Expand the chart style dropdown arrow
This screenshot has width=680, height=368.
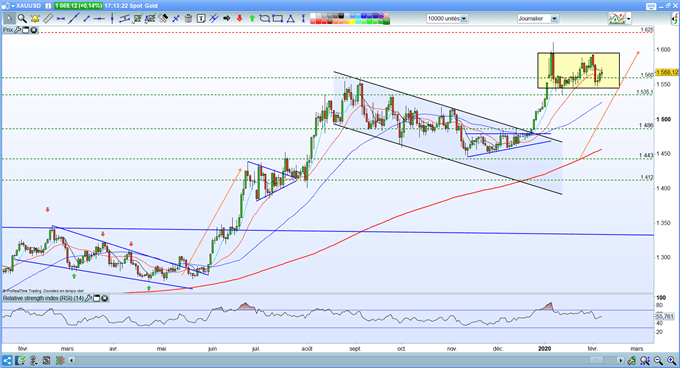(x=628, y=19)
